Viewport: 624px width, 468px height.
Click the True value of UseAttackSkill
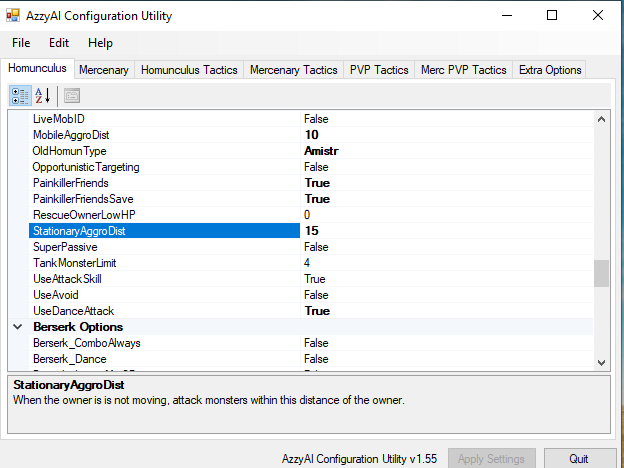pos(315,279)
